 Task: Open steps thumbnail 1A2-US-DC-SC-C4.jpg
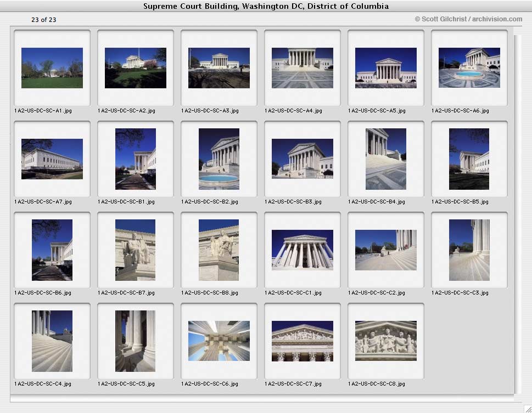click(x=52, y=341)
